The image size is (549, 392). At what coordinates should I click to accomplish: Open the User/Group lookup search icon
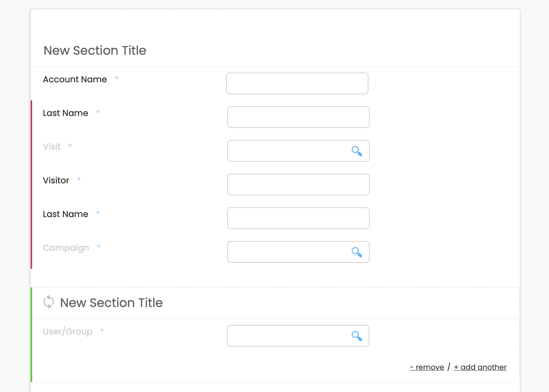pos(357,336)
